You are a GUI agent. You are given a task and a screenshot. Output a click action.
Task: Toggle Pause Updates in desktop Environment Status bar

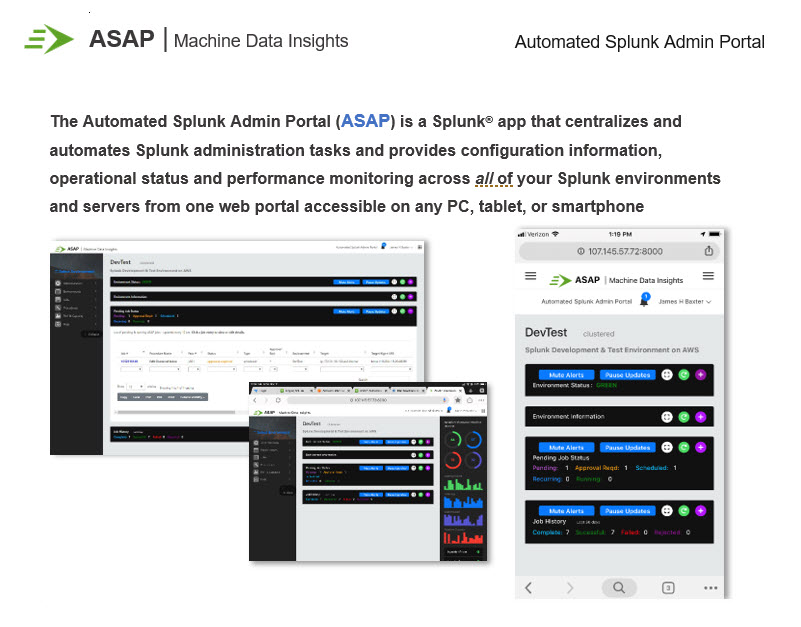coord(375,282)
